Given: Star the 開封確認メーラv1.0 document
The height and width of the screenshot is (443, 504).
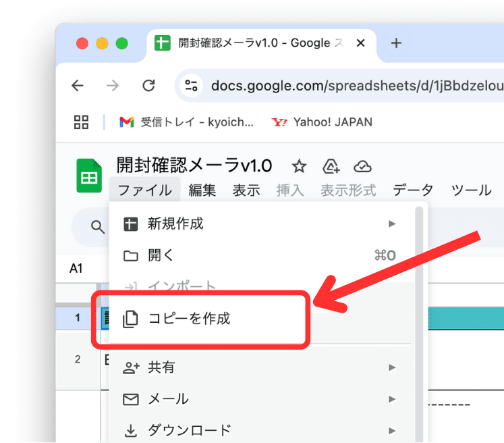Looking at the screenshot, I should [x=299, y=166].
